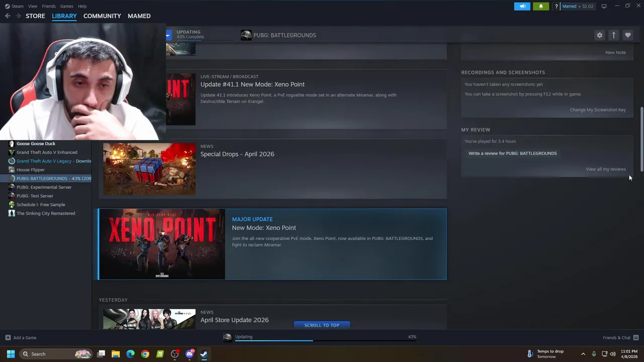Open PUBG game settings gear icon

click(599, 35)
